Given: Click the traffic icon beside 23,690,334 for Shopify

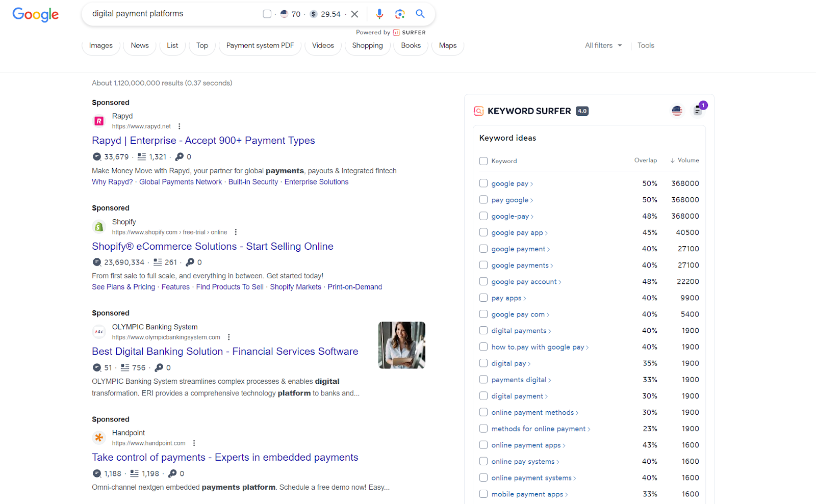Looking at the screenshot, I should tap(97, 262).
